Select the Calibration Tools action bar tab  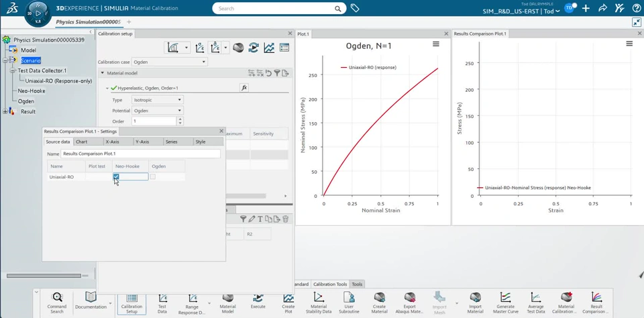pyautogui.click(x=330, y=284)
